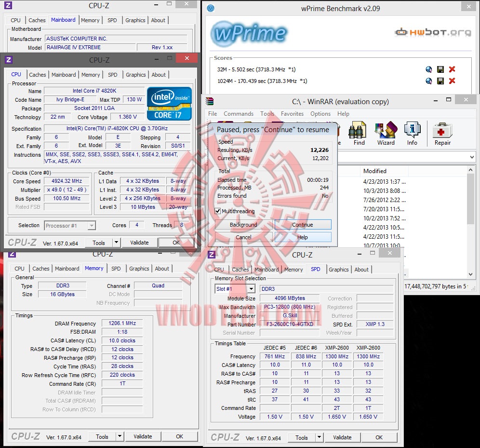Click the wPrime title bar app icon
This screenshot has height=448, width=480.
click(211, 8)
